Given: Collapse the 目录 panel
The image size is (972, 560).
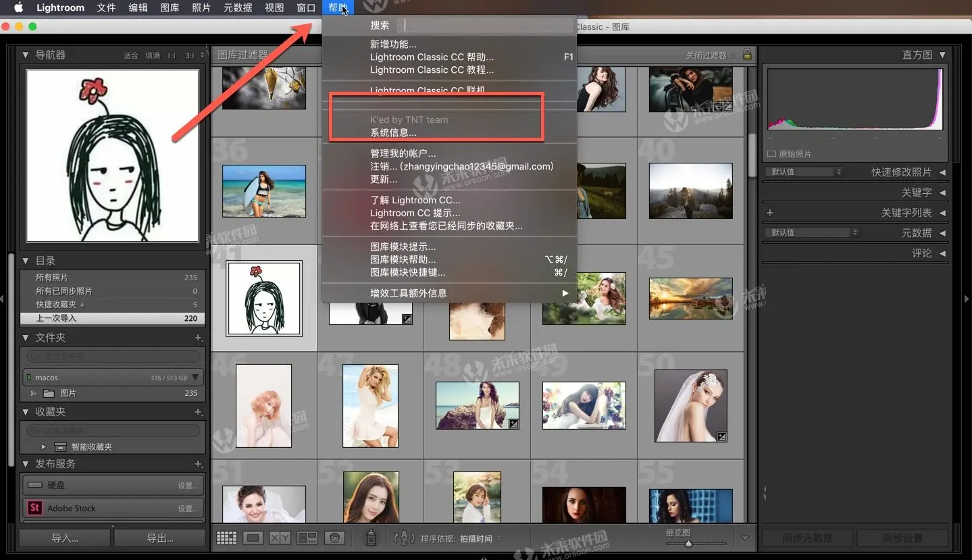Looking at the screenshot, I should click(x=26, y=261).
